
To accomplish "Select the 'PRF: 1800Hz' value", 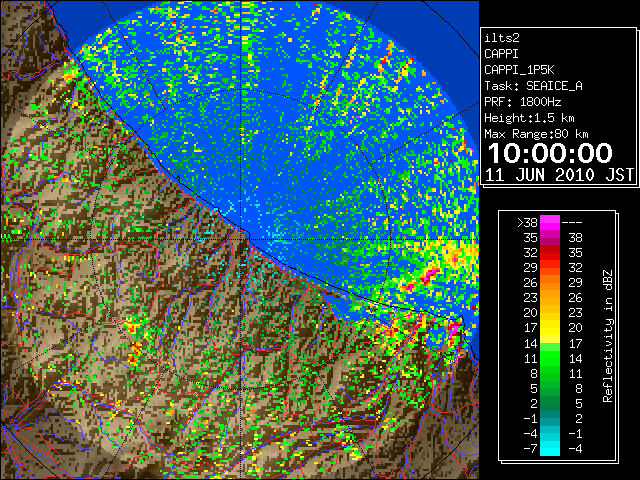I will coord(522,102).
